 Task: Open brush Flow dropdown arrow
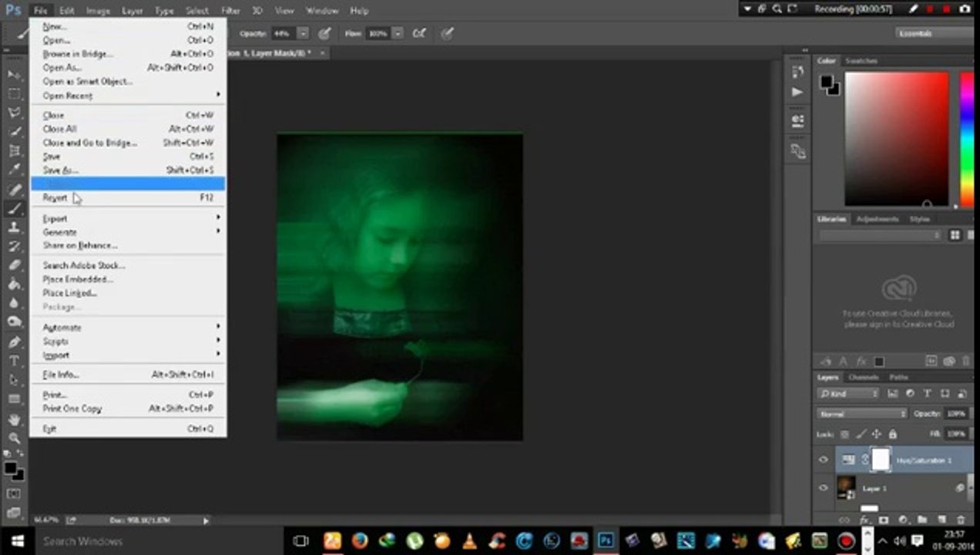pyautogui.click(x=398, y=33)
